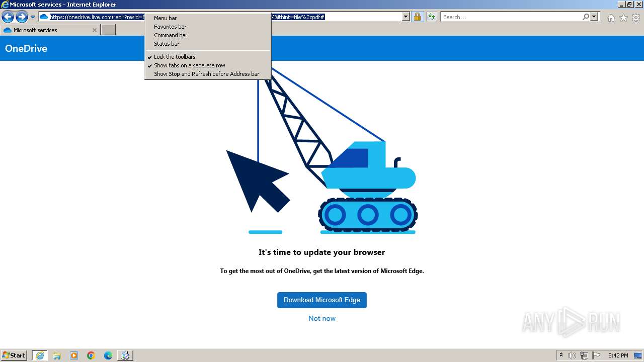Minimize the Internet Explorer window
Screen dimensions: 644x362
tap(621, 4)
